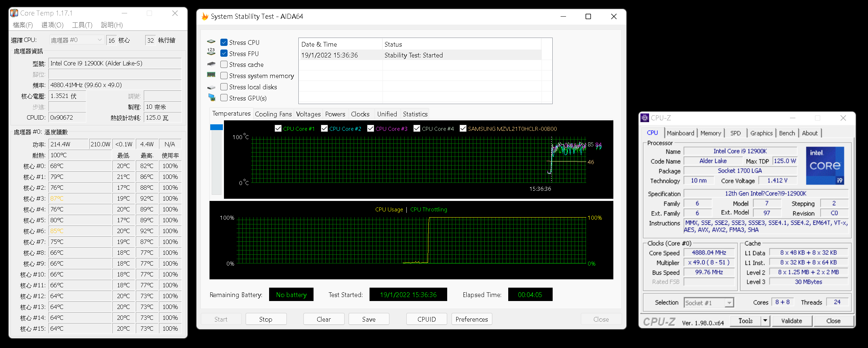Enable Stress local disks checkbox

click(224, 87)
